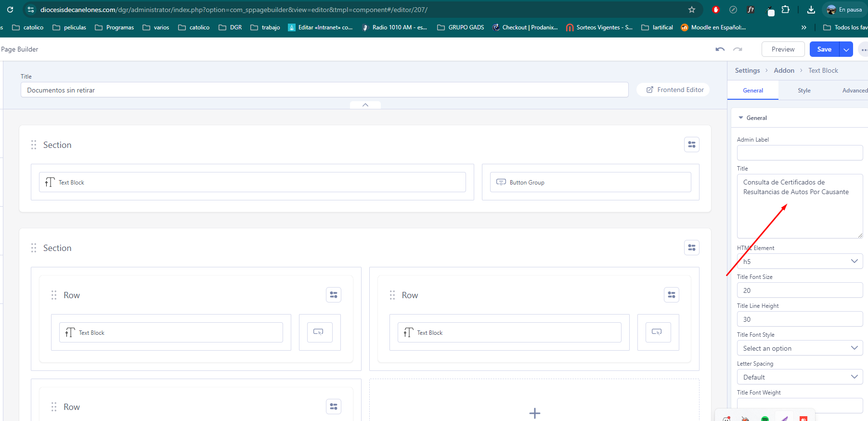Click the Title Line Height field
This screenshot has width=868, height=421.
(x=800, y=319)
